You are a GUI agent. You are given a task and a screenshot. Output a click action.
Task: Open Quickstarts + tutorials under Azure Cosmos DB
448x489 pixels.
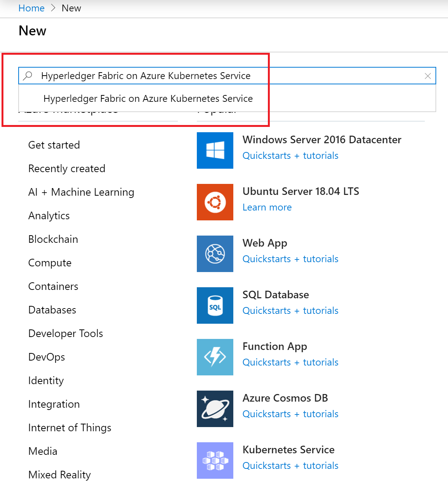(x=290, y=414)
